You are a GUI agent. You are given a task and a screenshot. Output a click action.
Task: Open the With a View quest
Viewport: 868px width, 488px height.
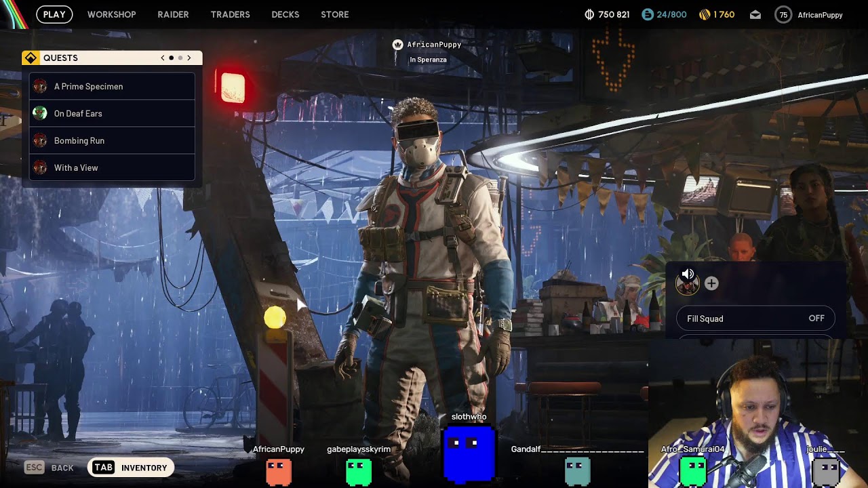point(112,167)
